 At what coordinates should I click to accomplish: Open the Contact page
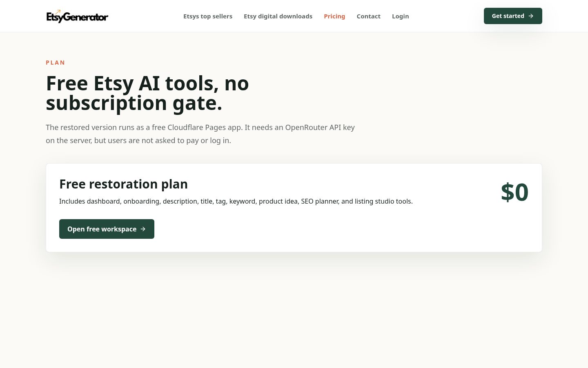tap(368, 16)
